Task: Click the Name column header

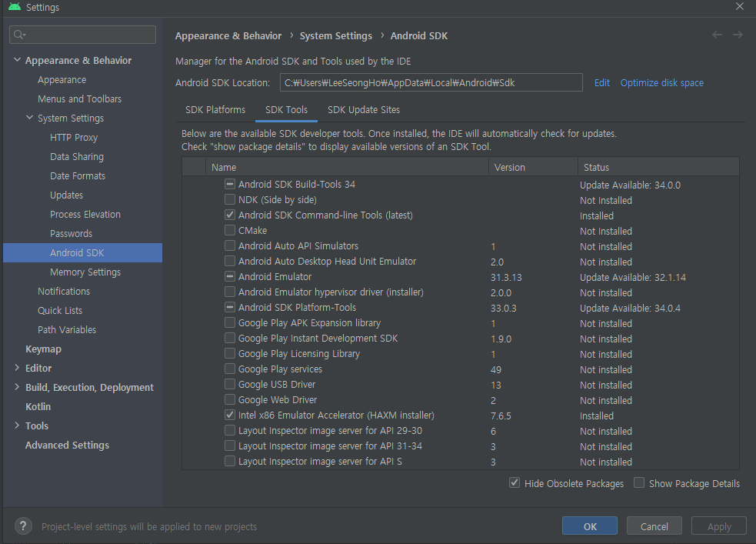Action: [347, 167]
